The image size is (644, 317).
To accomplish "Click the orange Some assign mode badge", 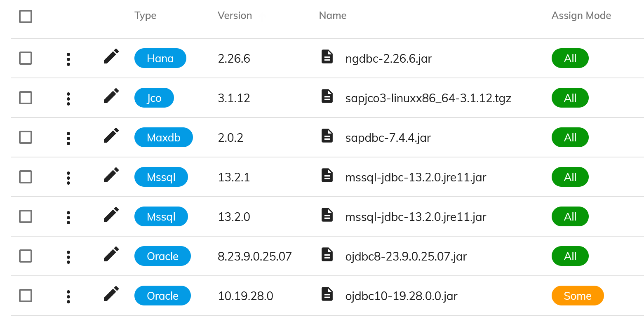I will click(x=578, y=296).
